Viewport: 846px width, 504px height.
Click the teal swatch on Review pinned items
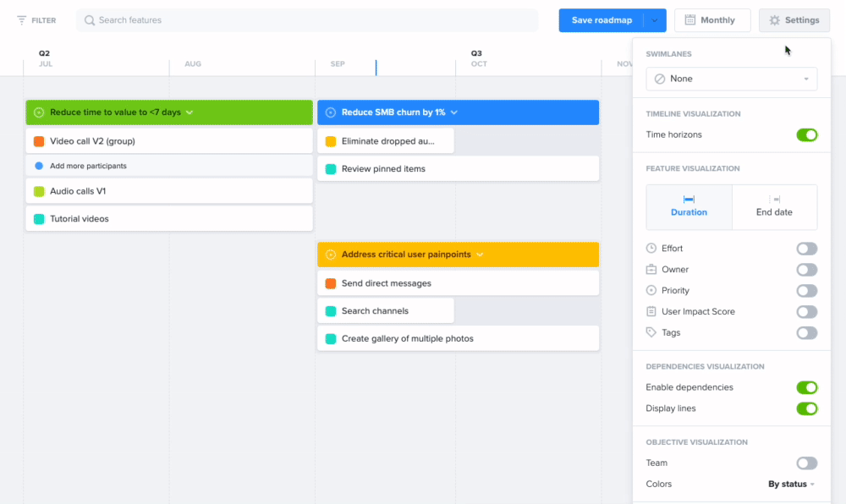[331, 169]
